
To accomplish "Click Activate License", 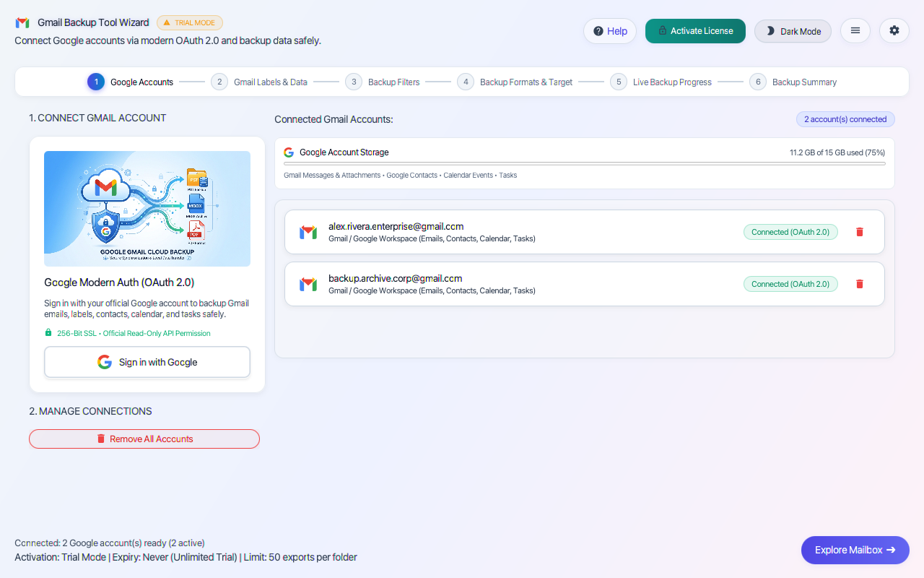I will coord(695,31).
